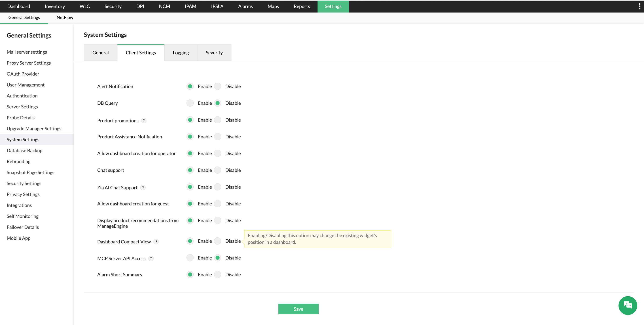Open Failover Details in sidebar

pyautogui.click(x=23, y=227)
